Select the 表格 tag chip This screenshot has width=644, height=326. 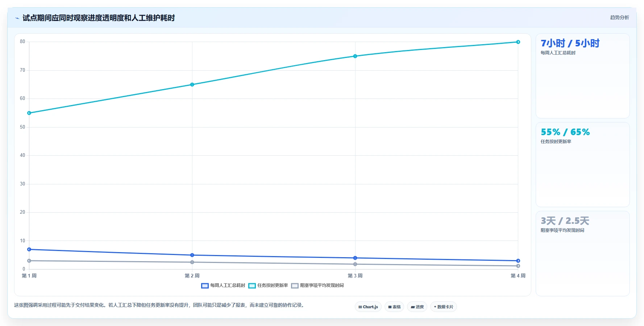[394, 307]
